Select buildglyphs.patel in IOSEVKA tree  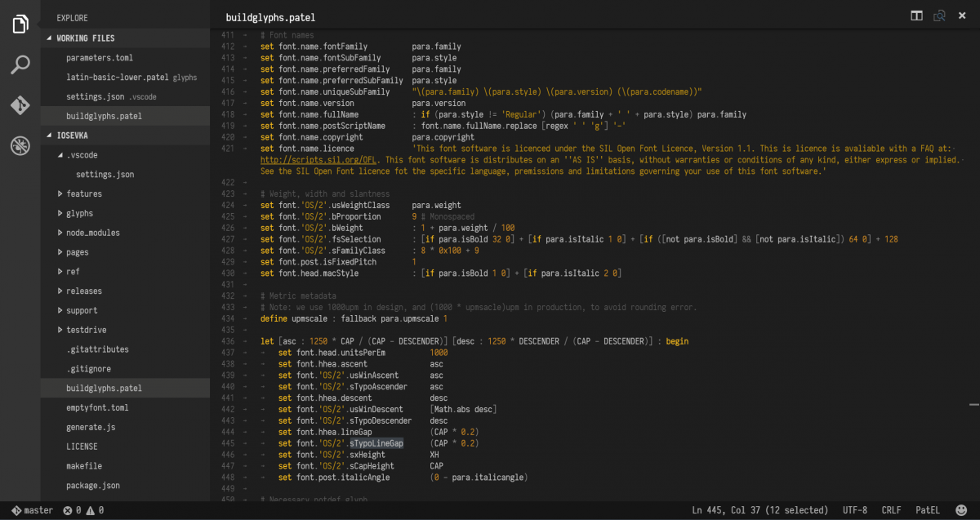125,389
